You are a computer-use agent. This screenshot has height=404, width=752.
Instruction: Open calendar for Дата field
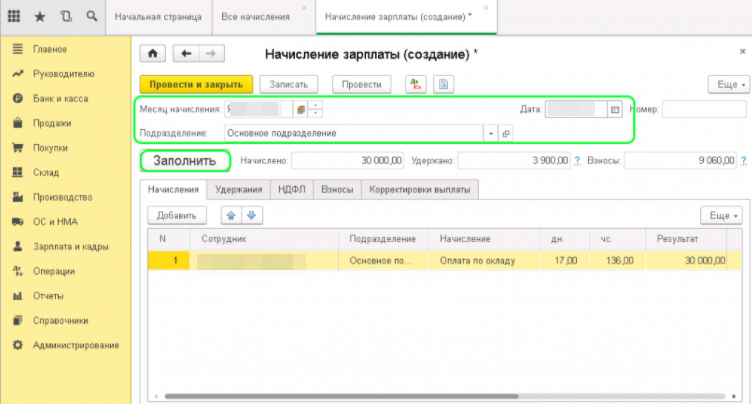click(615, 109)
